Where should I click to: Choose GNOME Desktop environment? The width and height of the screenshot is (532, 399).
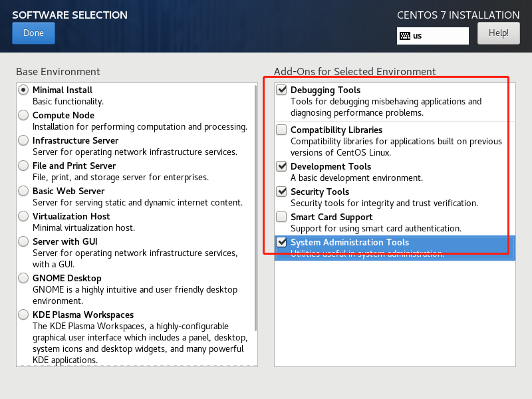point(24,278)
